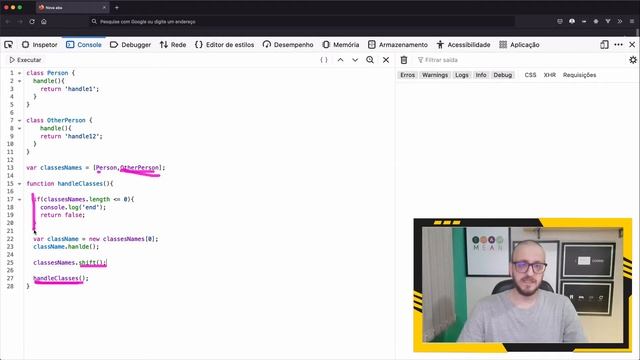Open the Aplicação tab

[x=519, y=44]
